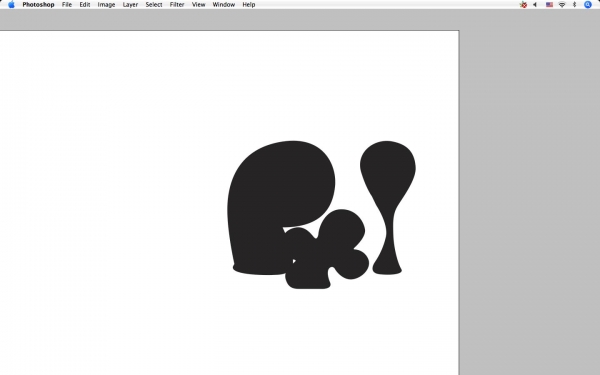This screenshot has width=600, height=375.
Task: Open the Image menu
Action: click(x=106, y=5)
